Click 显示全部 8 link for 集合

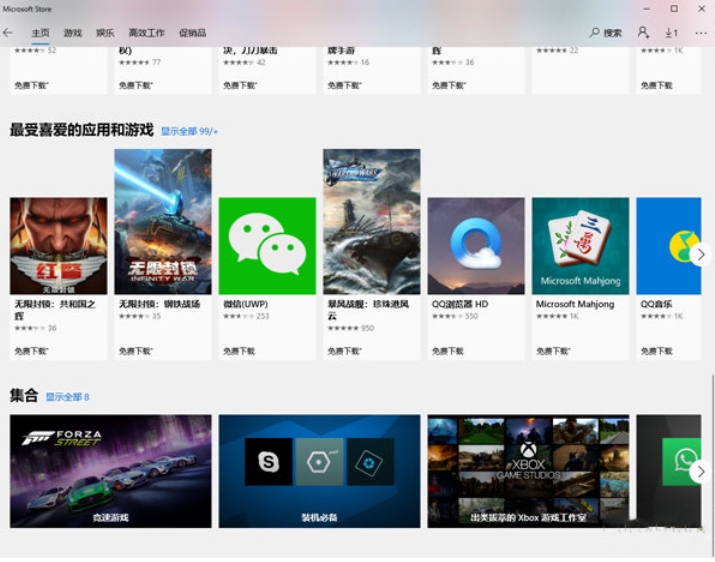tap(67, 397)
